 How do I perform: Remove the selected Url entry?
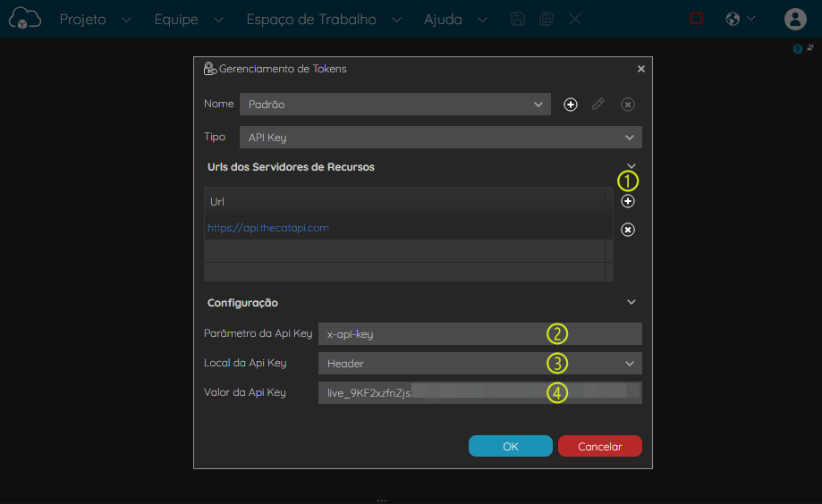(x=628, y=230)
